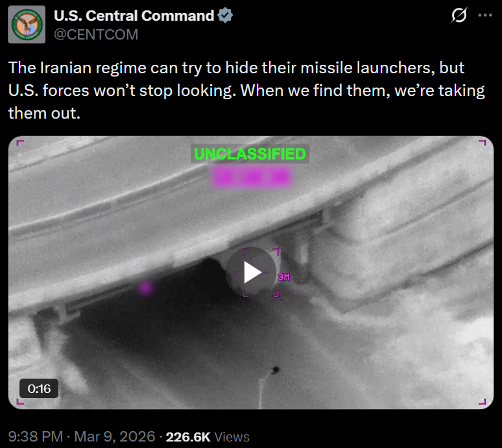The height and width of the screenshot is (448, 502).
Task: Open the 226.6K Views count
Action: click(208, 437)
